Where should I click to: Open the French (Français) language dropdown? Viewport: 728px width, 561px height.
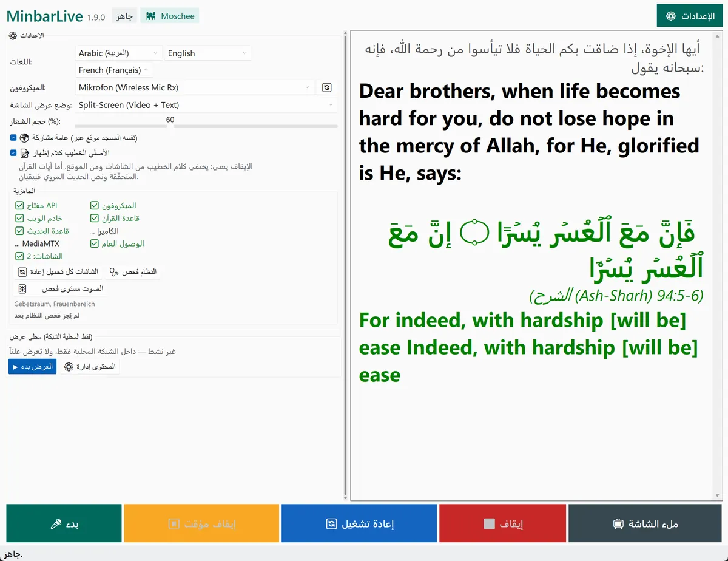point(113,70)
